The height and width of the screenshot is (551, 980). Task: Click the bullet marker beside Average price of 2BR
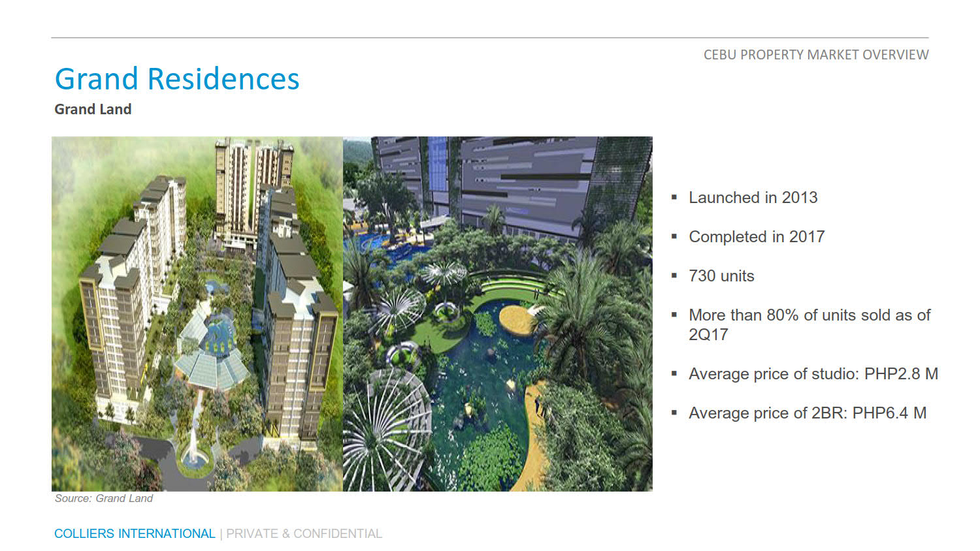click(x=674, y=413)
